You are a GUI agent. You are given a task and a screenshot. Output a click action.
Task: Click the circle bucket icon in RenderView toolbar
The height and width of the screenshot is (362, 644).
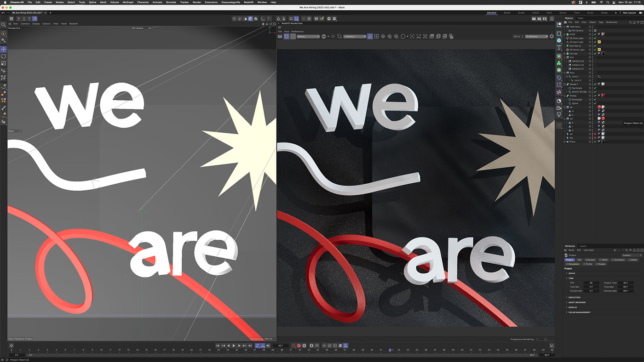point(403,36)
